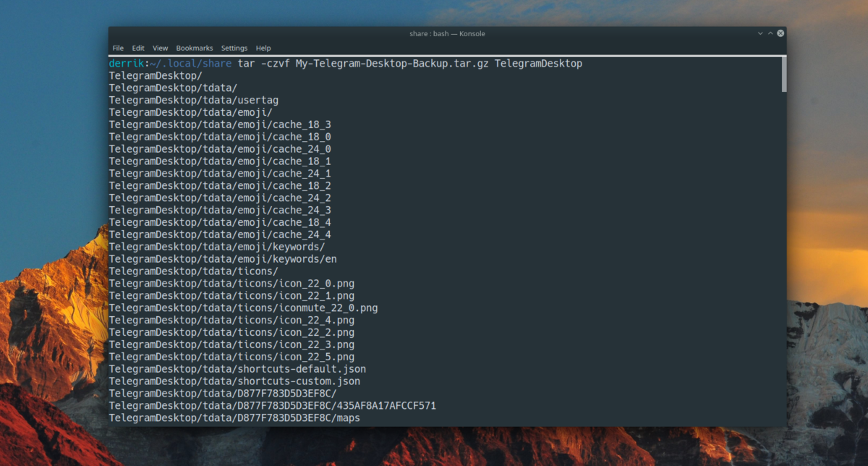
Task: Click line 'TelegramDesktop/tdata/shortcuts-default.json'
Action: pyautogui.click(x=237, y=369)
